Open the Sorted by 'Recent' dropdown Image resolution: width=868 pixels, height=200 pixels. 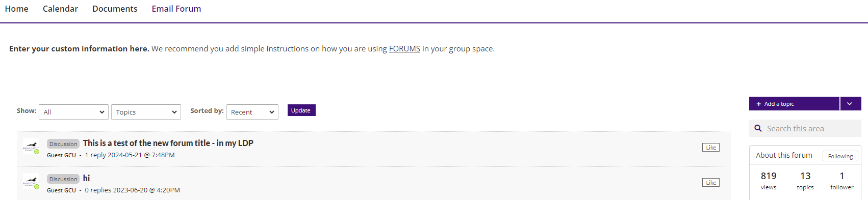coord(252,112)
